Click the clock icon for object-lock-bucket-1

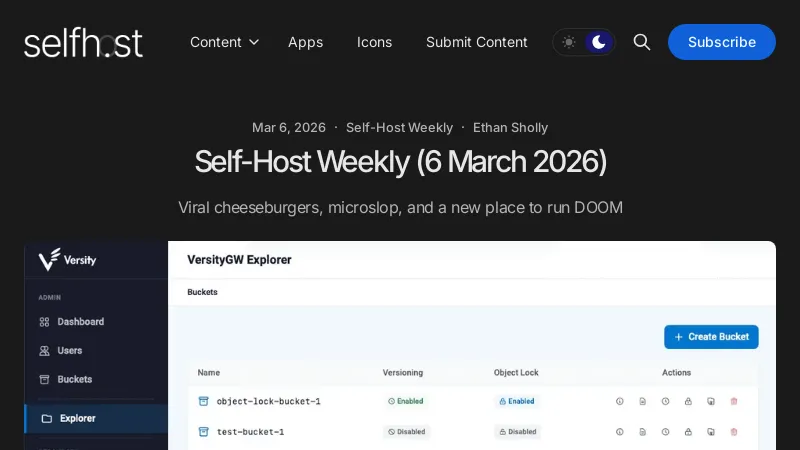point(665,401)
